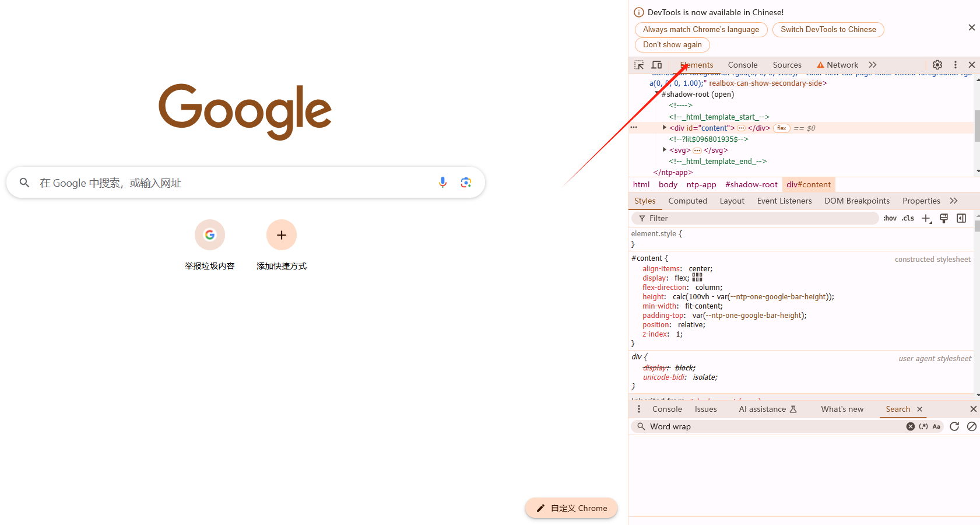Image resolution: width=980 pixels, height=525 pixels.
Task: Click the voice search microphone icon
Action: [442, 183]
